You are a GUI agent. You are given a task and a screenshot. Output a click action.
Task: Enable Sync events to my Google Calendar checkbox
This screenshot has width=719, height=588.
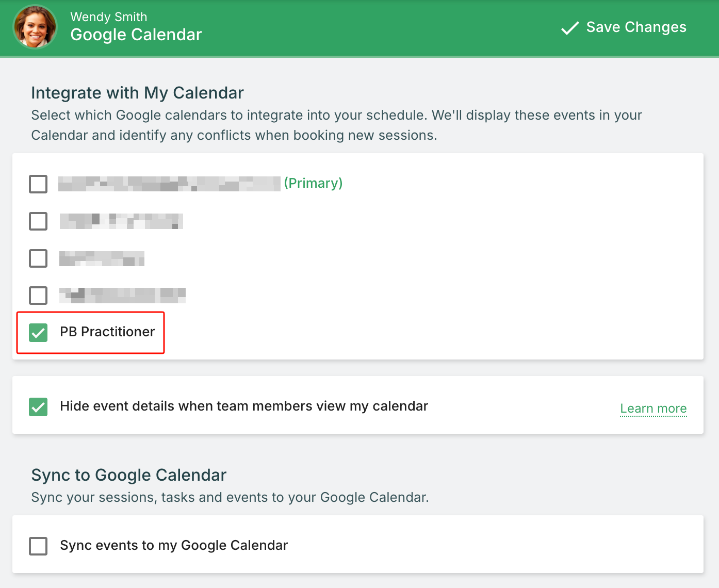tap(38, 546)
